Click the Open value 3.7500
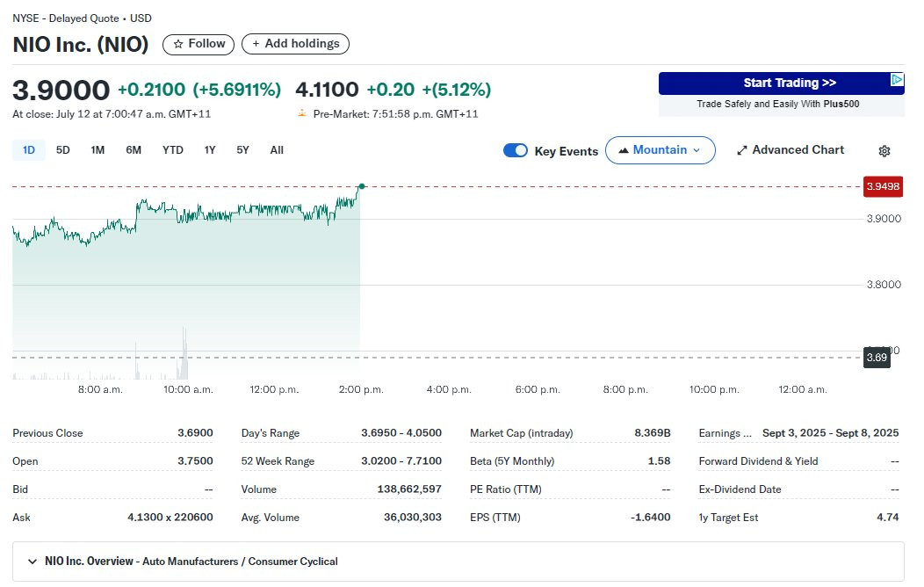This screenshot has height=587, width=924. (x=195, y=460)
